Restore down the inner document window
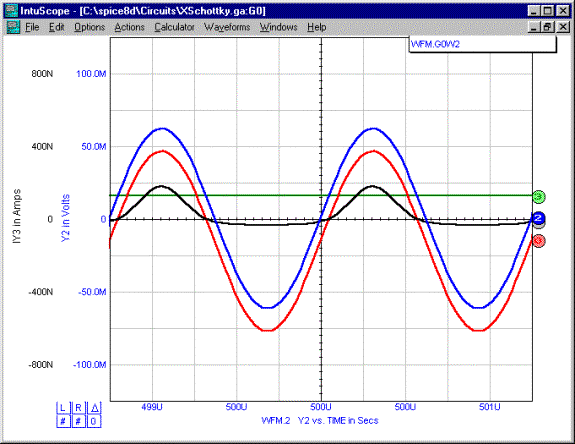 tap(548, 27)
